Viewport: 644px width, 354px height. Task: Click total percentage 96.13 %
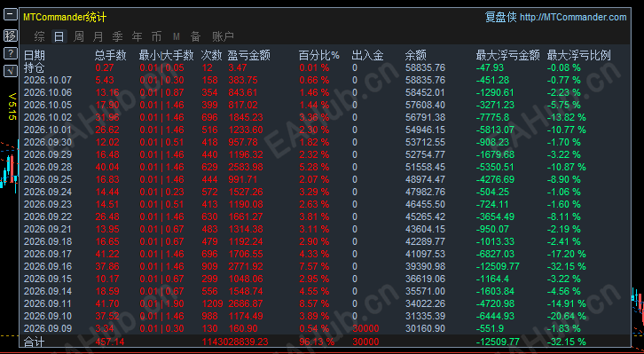pos(317,342)
